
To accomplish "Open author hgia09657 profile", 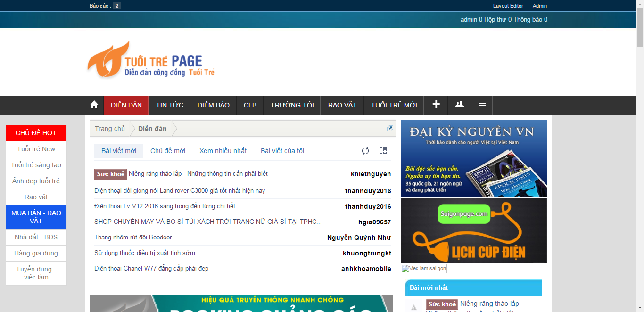I will 375,222.
